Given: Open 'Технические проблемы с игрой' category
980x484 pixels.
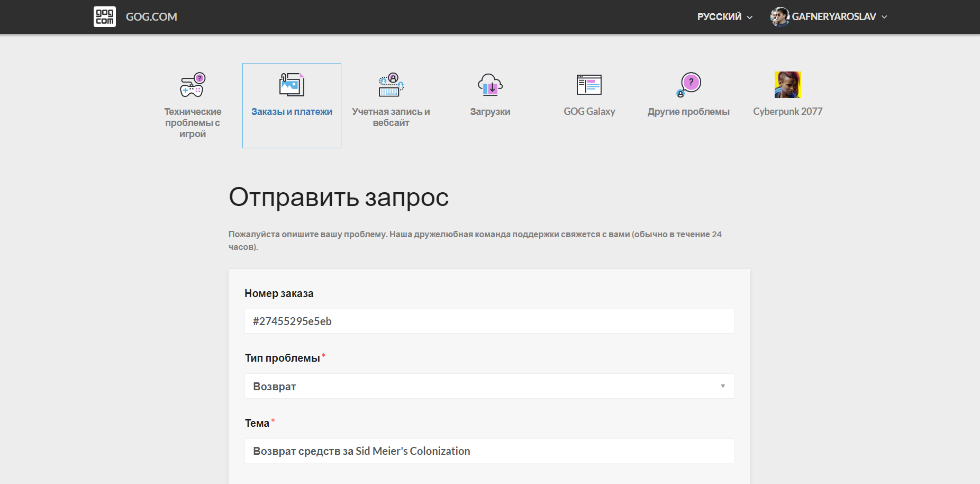Looking at the screenshot, I should pyautogui.click(x=193, y=123).
